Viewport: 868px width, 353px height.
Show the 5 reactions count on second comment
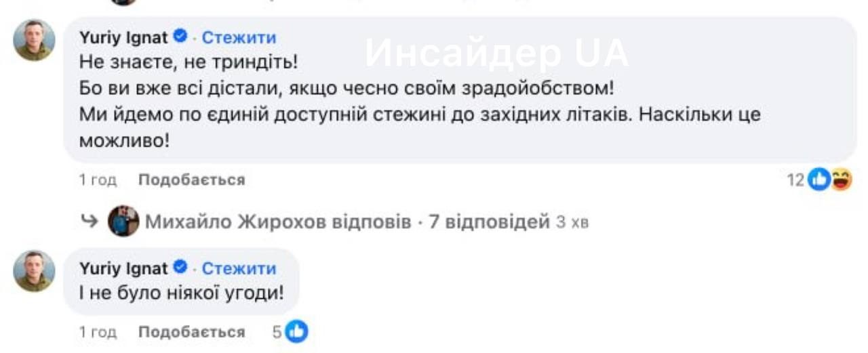(277, 332)
